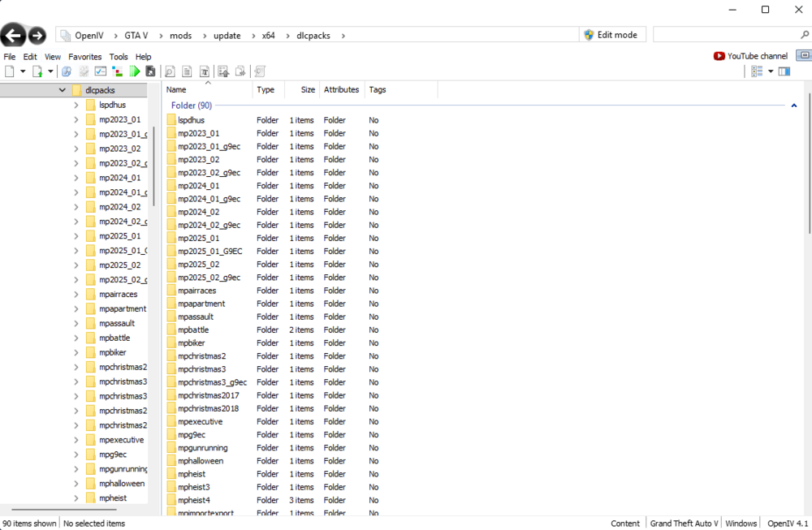Toggle the preview panel icon at top right
The height and width of the screenshot is (530, 812).
(x=784, y=71)
